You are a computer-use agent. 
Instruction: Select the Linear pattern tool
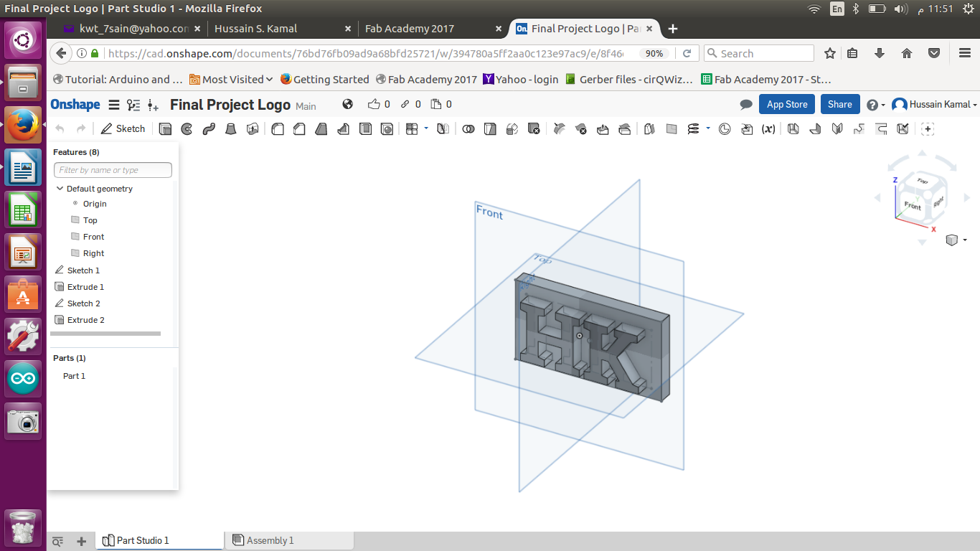[412, 129]
